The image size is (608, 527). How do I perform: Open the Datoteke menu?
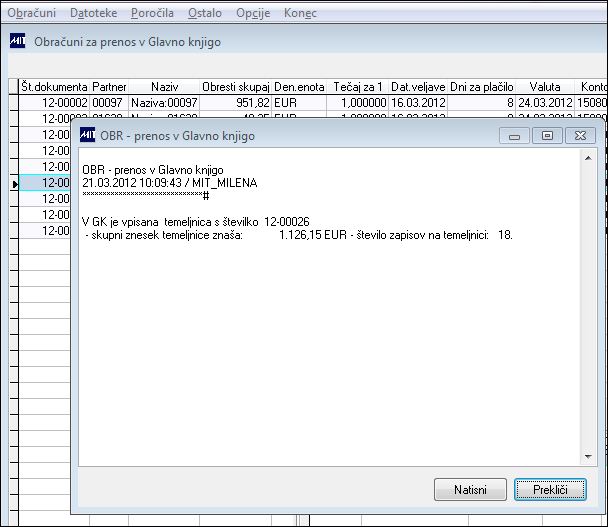click(x=93, y=13)
